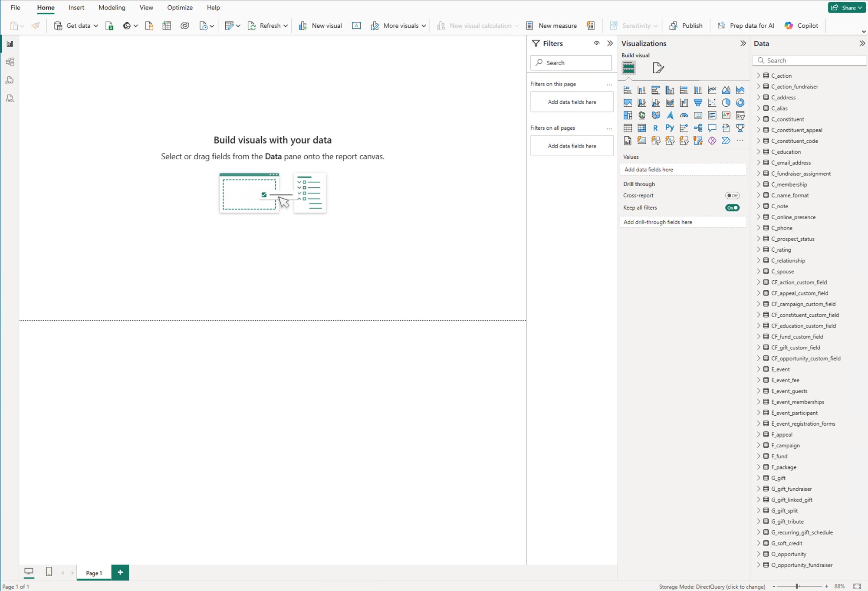868x591 pixels.
Task: Select the Pie chart visual
Action: click(726, 103)
